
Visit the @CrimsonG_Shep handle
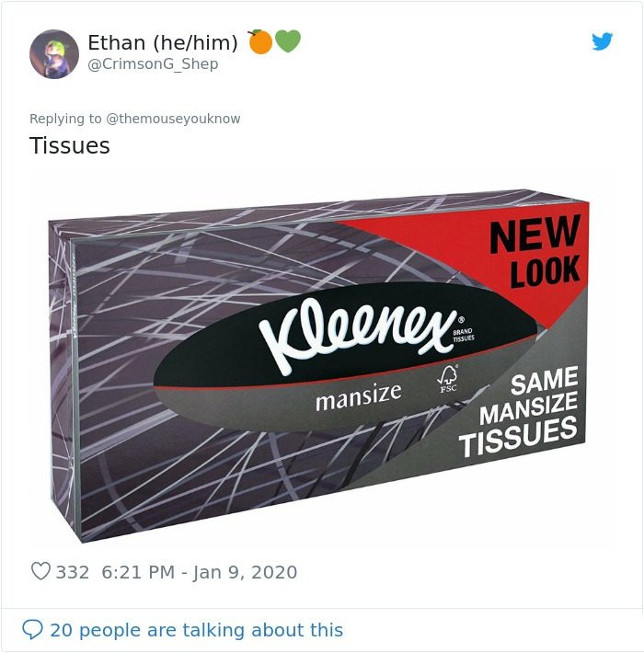click(x=153, y=64)
